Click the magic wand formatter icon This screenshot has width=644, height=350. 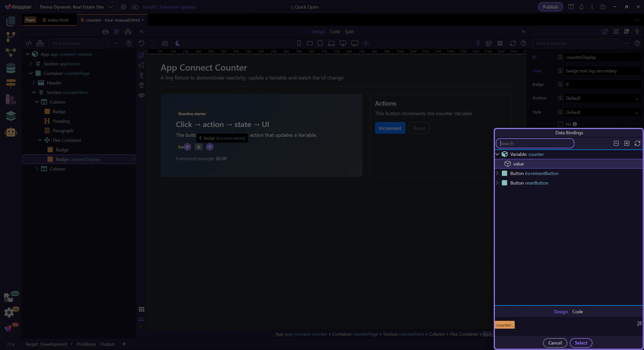(639, 324)
